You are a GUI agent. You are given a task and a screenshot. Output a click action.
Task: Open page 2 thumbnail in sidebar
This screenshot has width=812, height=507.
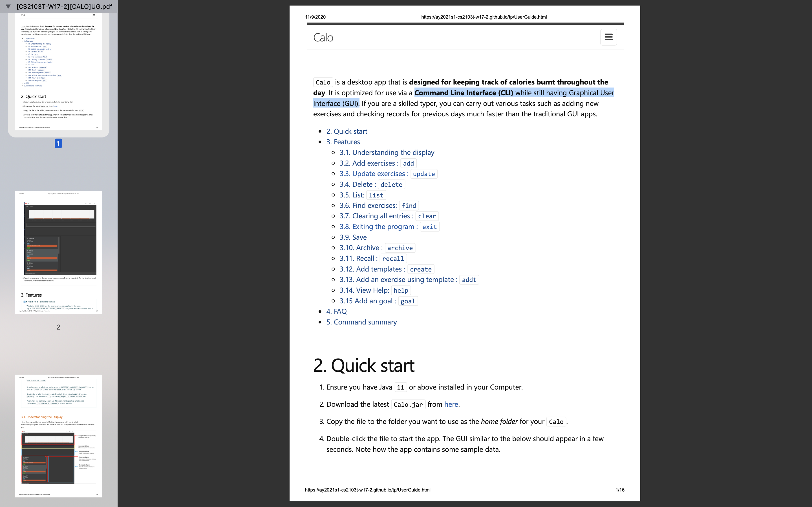58,252
